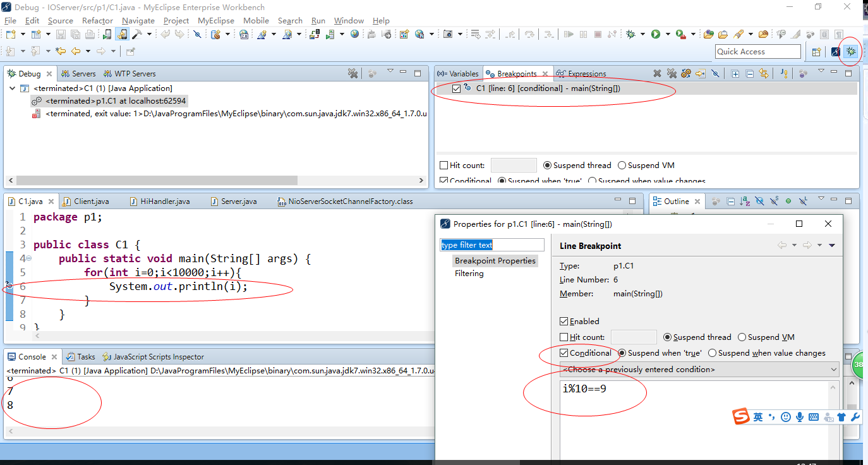Click the Open Perspective icon

tap(816, 52)
